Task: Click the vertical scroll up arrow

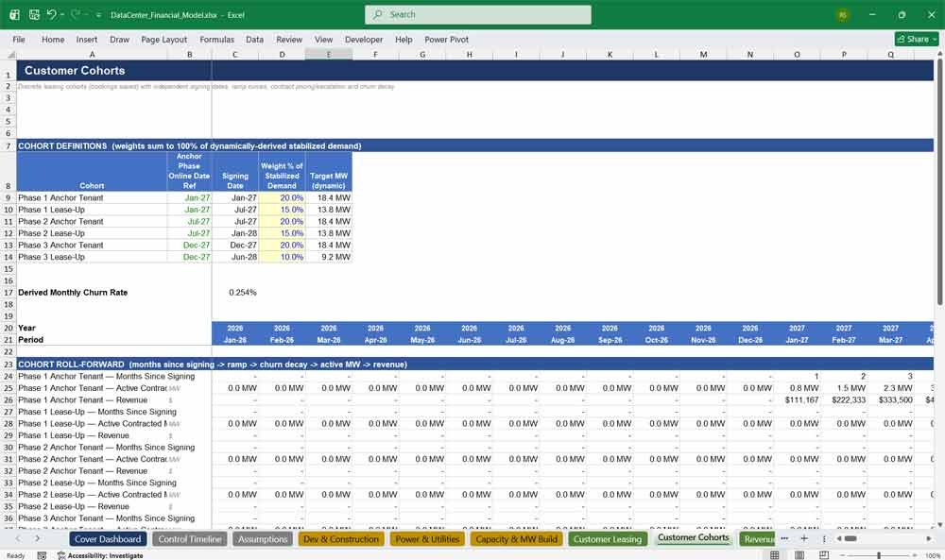Action: (939, 54)
